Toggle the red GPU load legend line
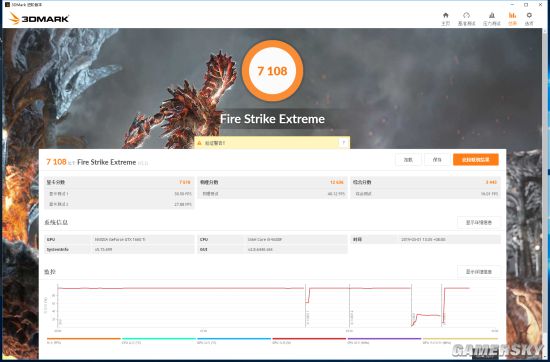 pos(309,340)
